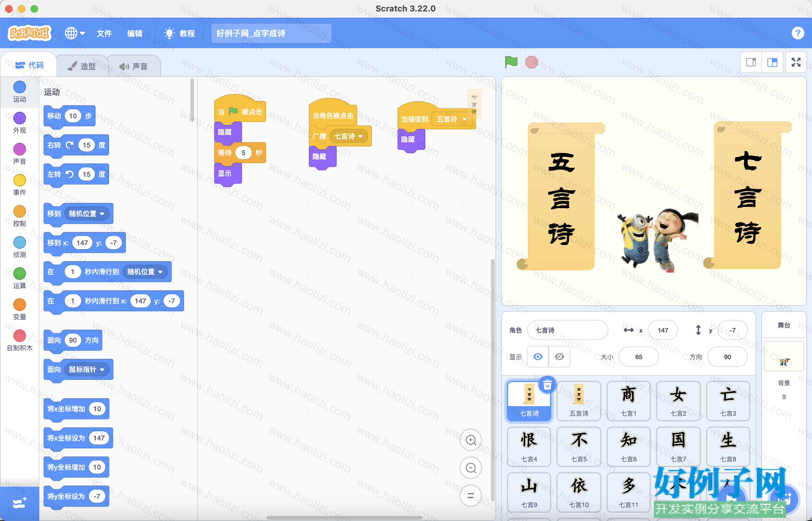The width and height of the screenshot is (812, 521).
Task: Open the 教程 tutorials
Action: coord(179,33)
